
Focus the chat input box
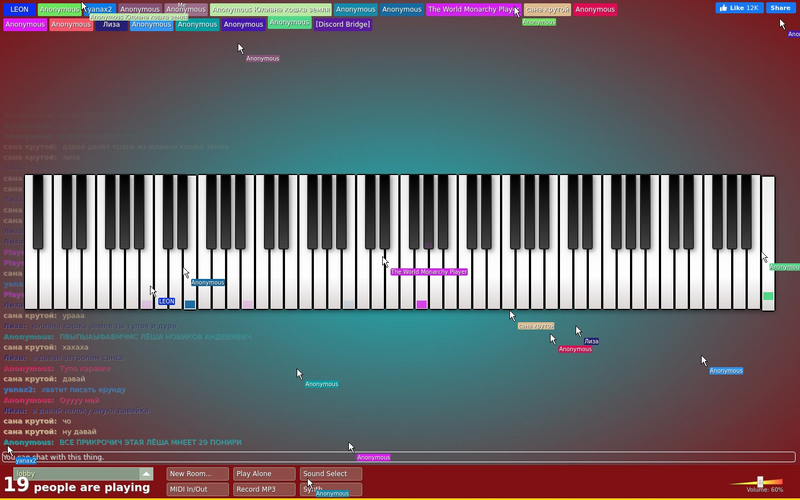[398, 457]
